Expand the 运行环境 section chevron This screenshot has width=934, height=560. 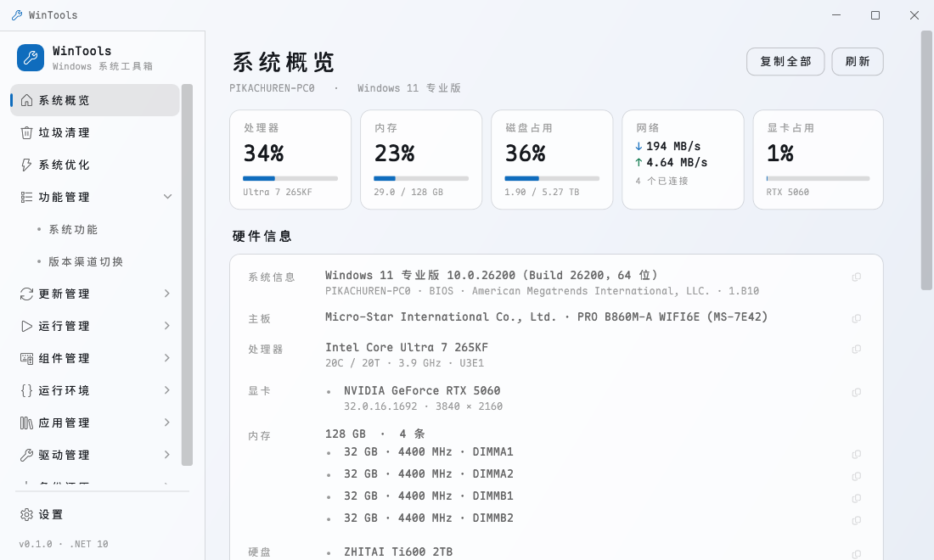(167, 389)
